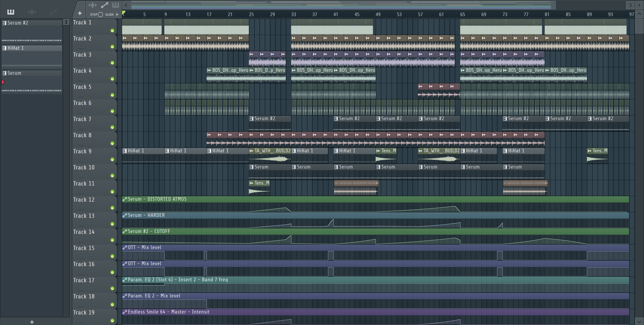
Task: Mute Track 4 with its green LED
Action: [112, 79]
